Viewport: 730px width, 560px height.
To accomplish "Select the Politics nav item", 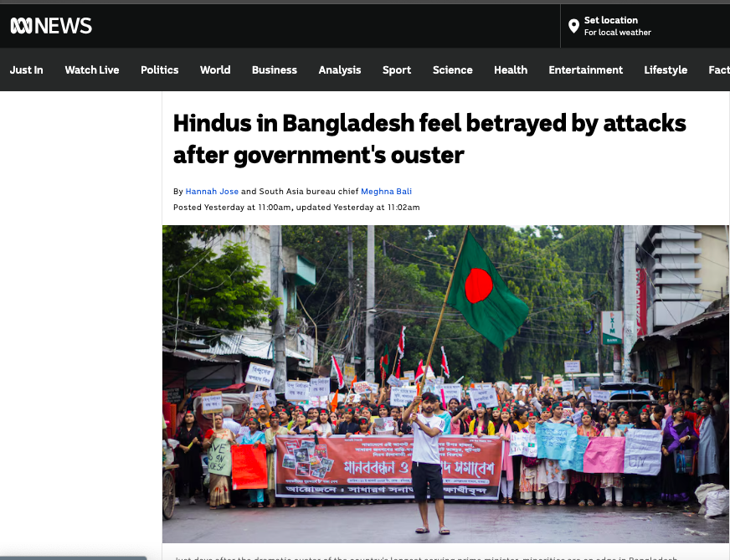I will coord(160,69).
